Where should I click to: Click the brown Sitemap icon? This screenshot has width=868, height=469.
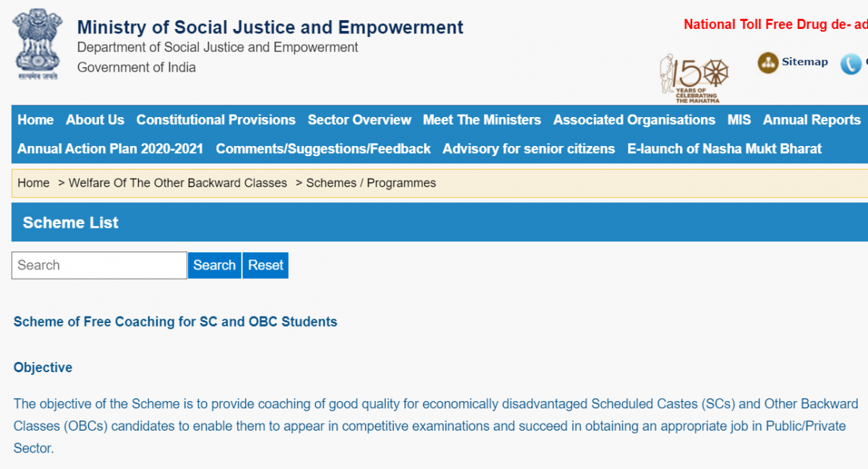(767, 63)
